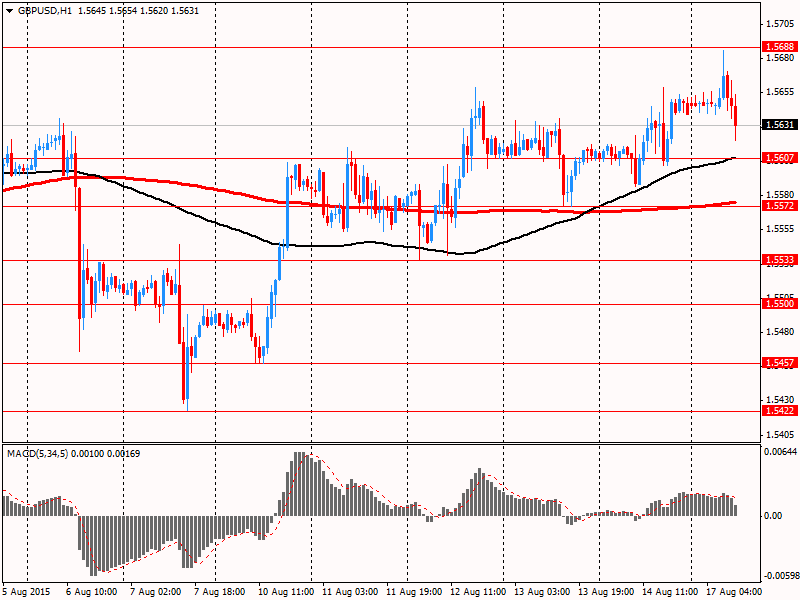
Task: Click the 1.5705 price scale value
Action: pyautogui.click(x=779, y=23)
